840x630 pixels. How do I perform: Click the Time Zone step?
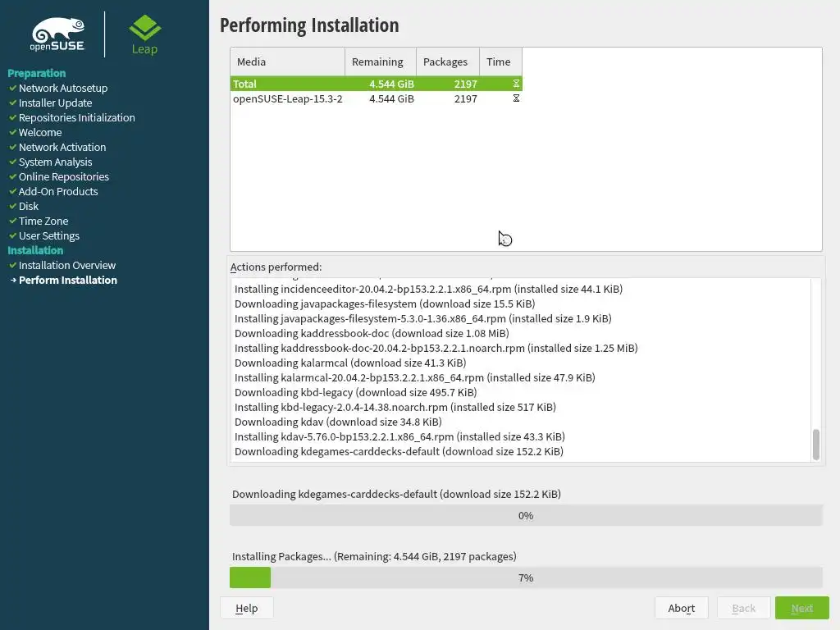click(x=43, y=221)
